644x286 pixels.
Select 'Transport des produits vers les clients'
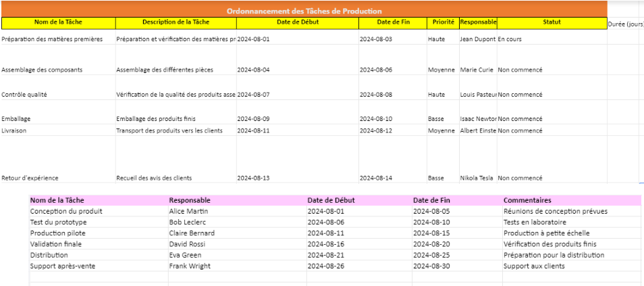coord(176,130)
